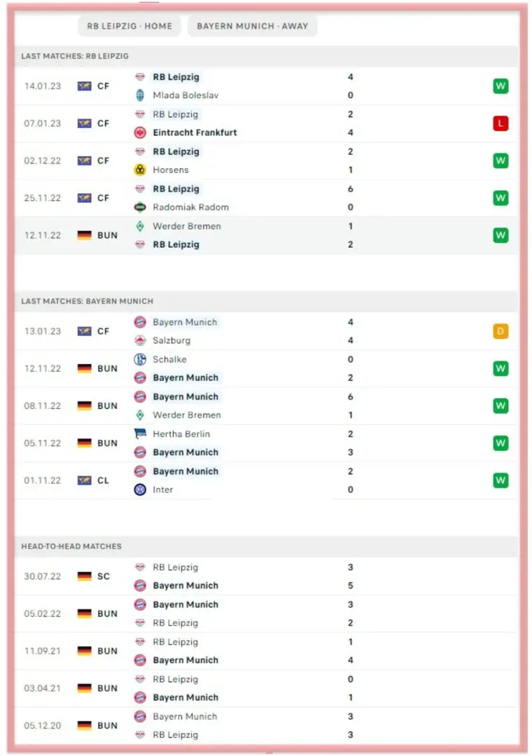Click the German flag on 30.07.22 match
Screen dimensions: 532x756
tap(85, 576)
